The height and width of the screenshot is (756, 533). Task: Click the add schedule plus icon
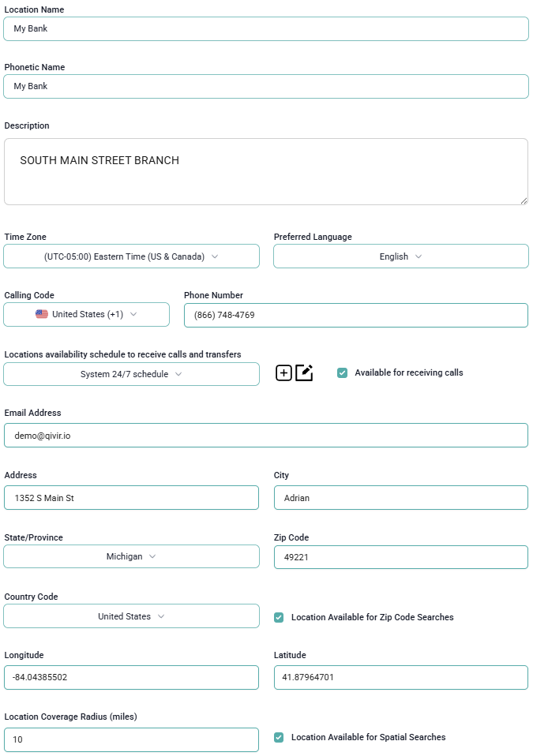tap(283, 373)
